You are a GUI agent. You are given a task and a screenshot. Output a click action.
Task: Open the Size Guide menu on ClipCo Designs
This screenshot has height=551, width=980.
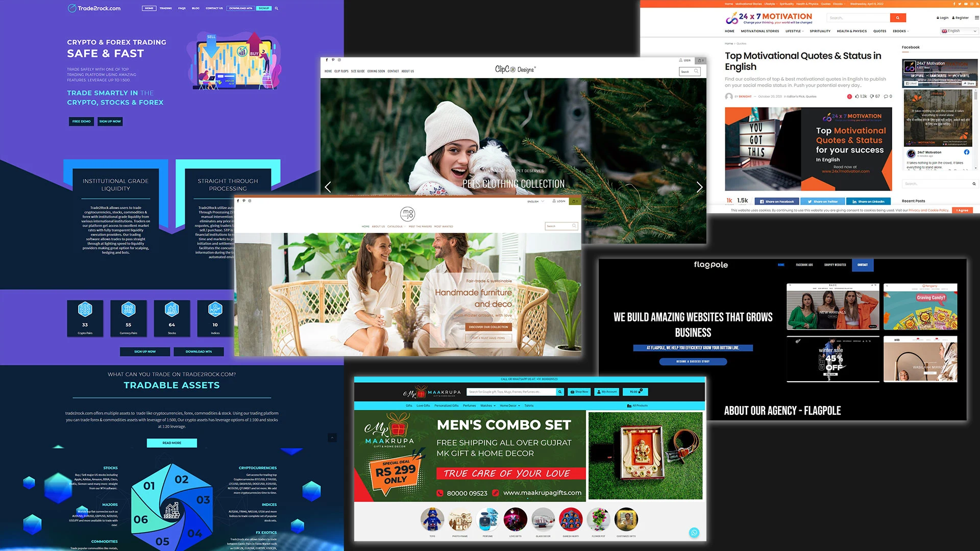357,71
